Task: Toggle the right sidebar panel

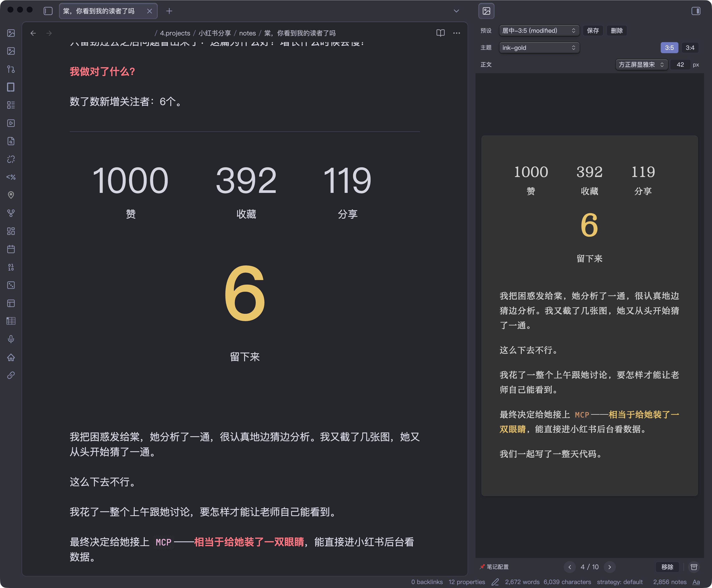Action: 696,11
